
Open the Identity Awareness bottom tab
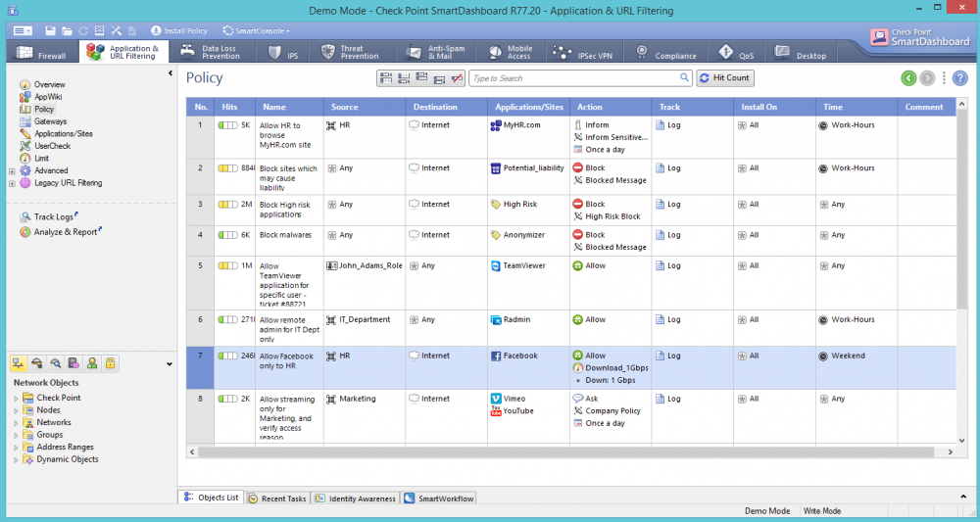click(x=355, y=498)
